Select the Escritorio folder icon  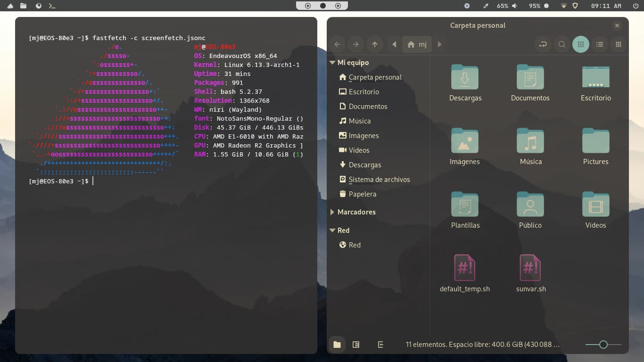click(596, 77)
